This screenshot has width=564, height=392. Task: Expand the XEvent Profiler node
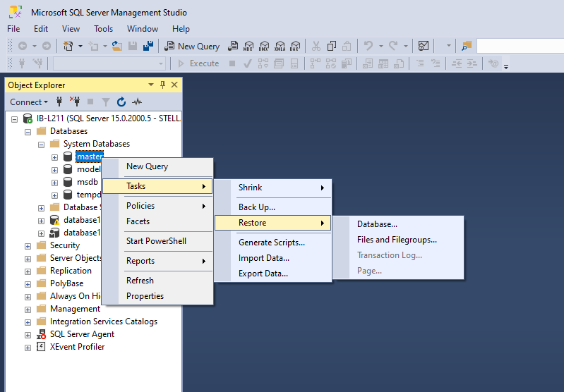click(28, 348)
